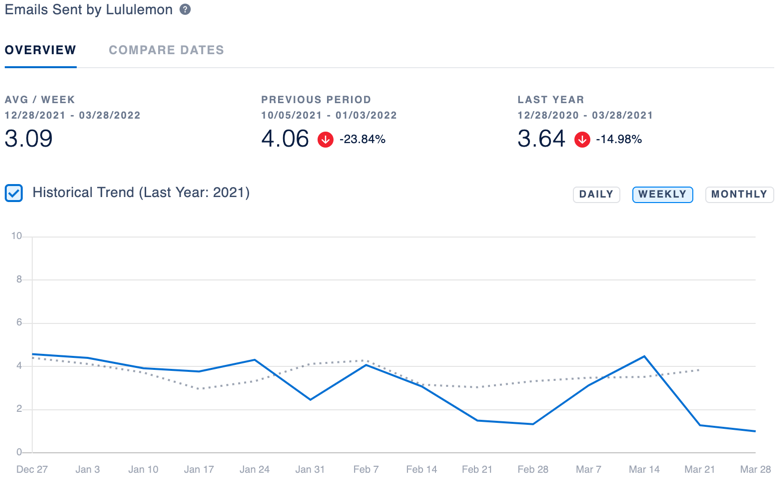This screenshot has width=776, height=485.
Task: Select the Weekly view button
Action: click(x=662, y=194)
